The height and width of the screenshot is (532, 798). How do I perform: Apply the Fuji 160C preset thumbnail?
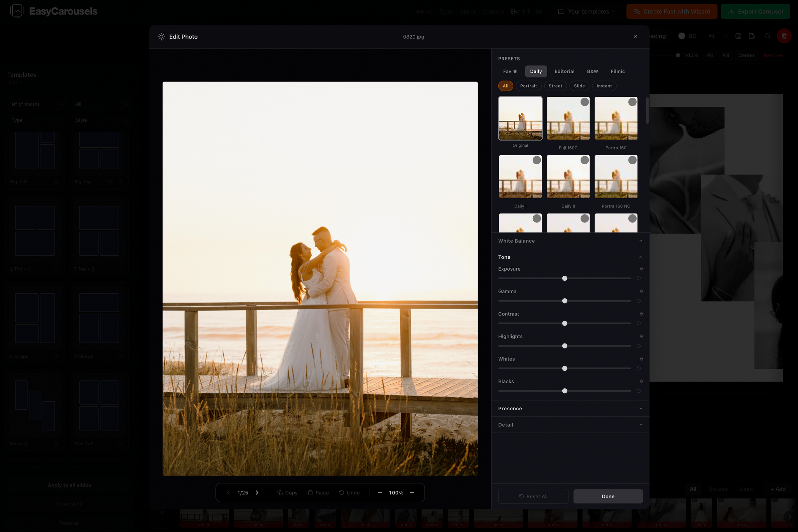pos(568,118)
